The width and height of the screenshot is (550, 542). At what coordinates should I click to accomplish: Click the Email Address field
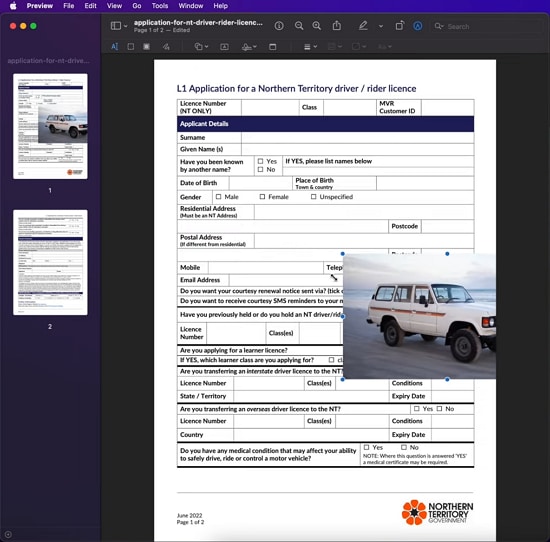286,280
